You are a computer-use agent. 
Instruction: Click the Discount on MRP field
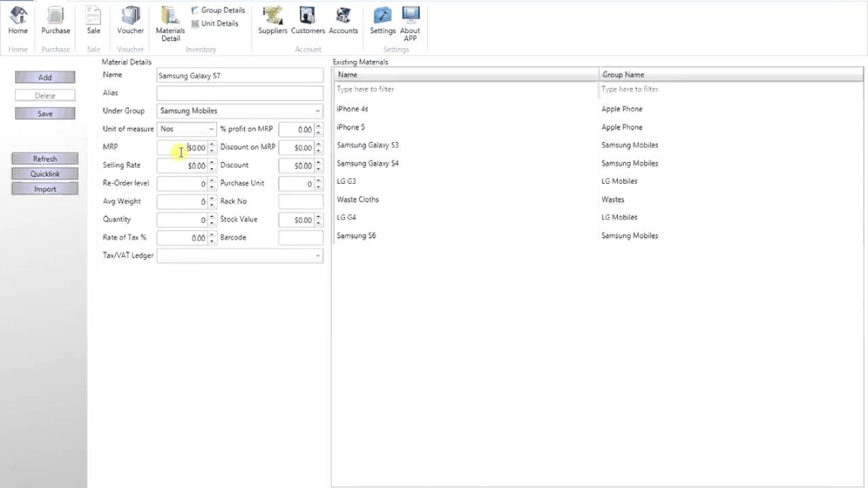click(x=296, y=147)
